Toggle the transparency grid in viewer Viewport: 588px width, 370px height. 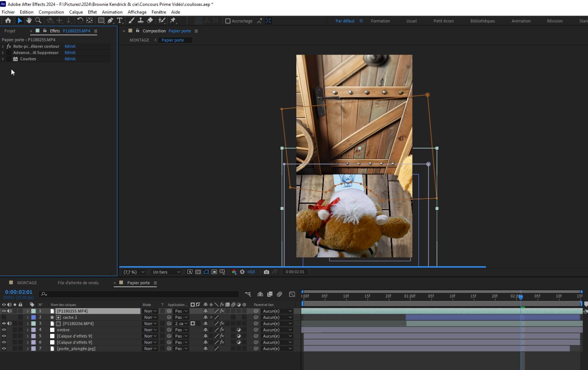(198, 272)
